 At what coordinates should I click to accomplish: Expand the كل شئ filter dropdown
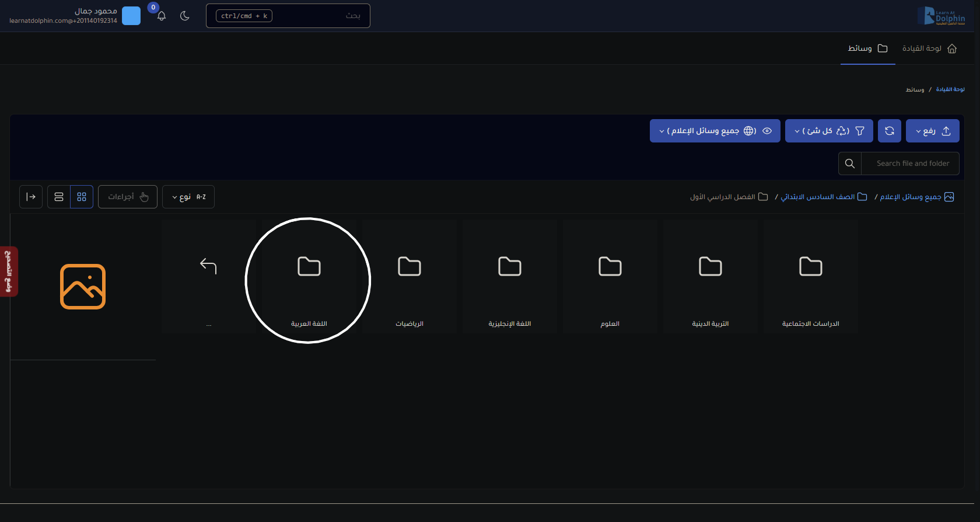[828, 131]
